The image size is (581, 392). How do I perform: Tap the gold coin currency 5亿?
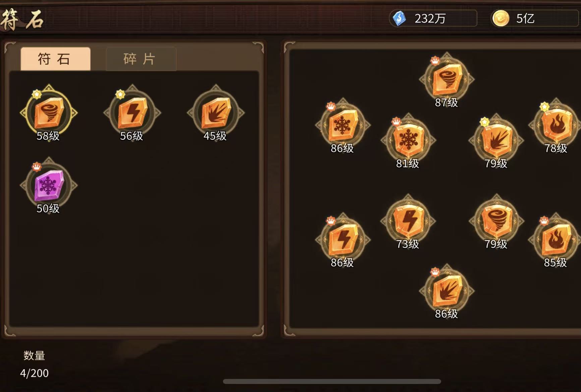click(x=535, y=18)
